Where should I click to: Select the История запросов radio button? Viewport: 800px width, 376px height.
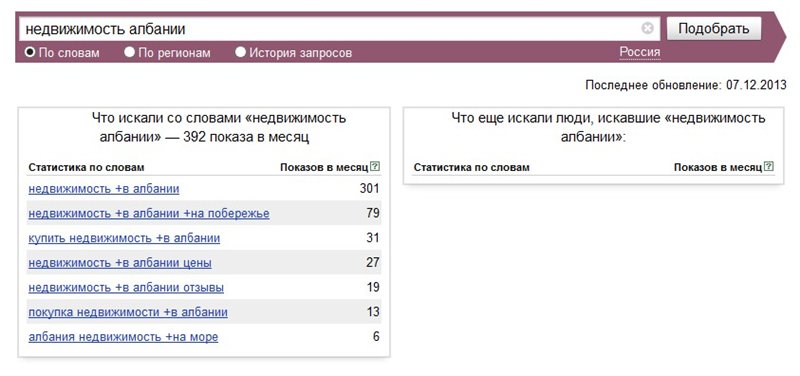click(240, 52)
